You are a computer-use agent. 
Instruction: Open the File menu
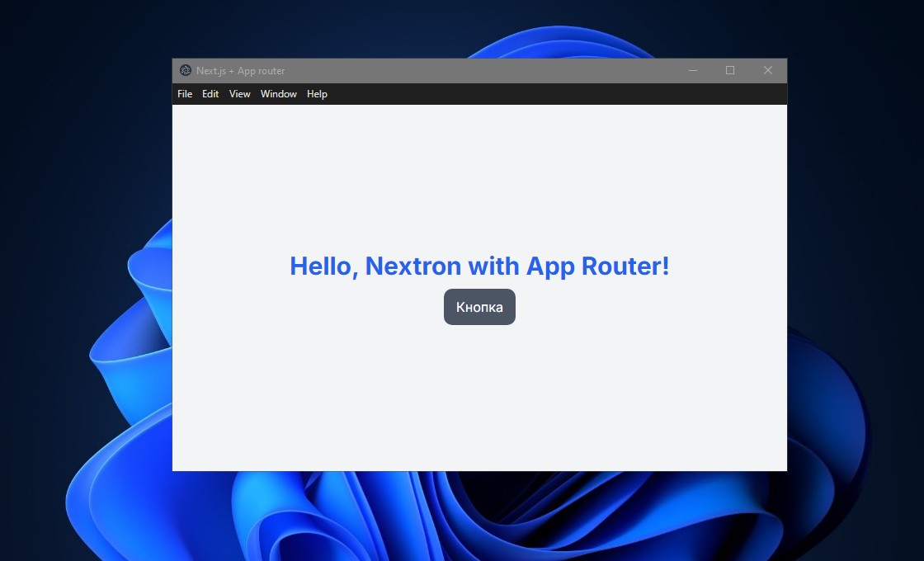[185, 94]
